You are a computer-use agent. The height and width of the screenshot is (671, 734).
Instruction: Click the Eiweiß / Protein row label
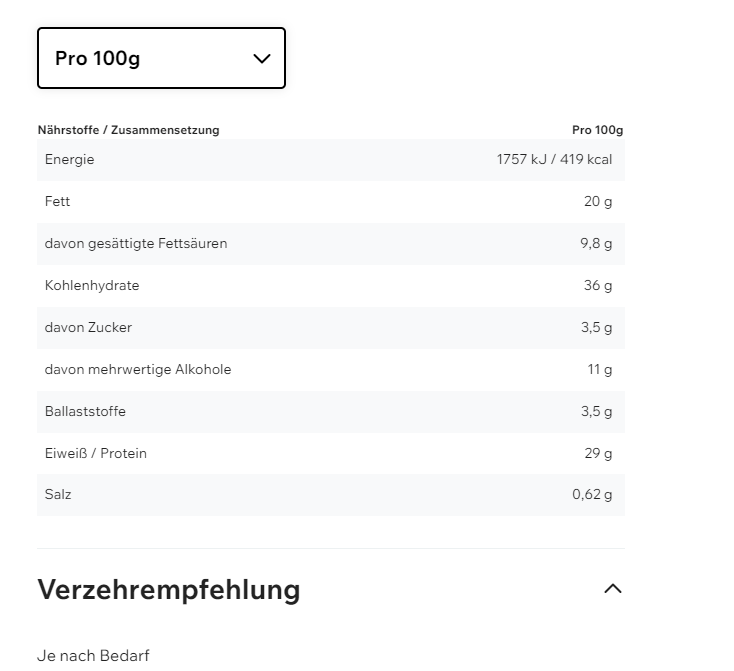coord(96,453)
